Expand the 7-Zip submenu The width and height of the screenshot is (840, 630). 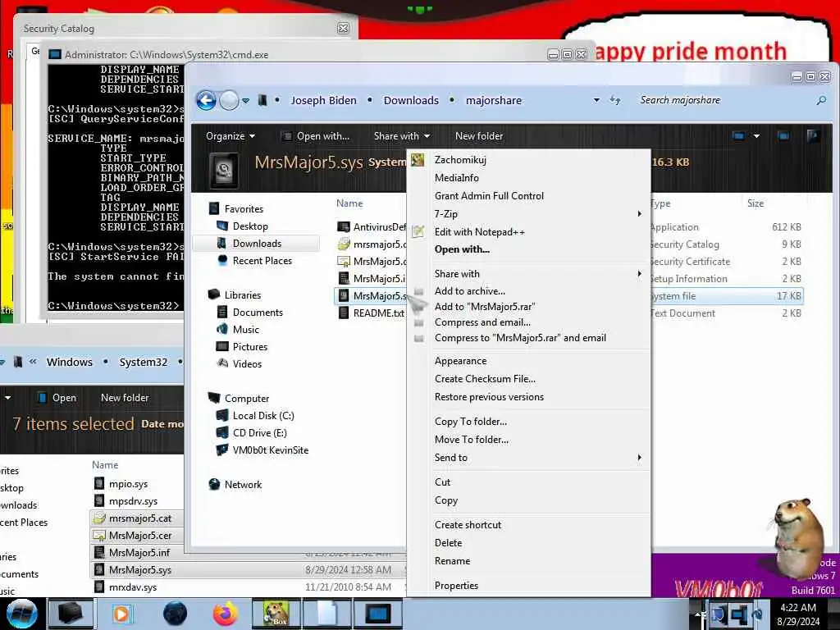[x=529, y=214]
